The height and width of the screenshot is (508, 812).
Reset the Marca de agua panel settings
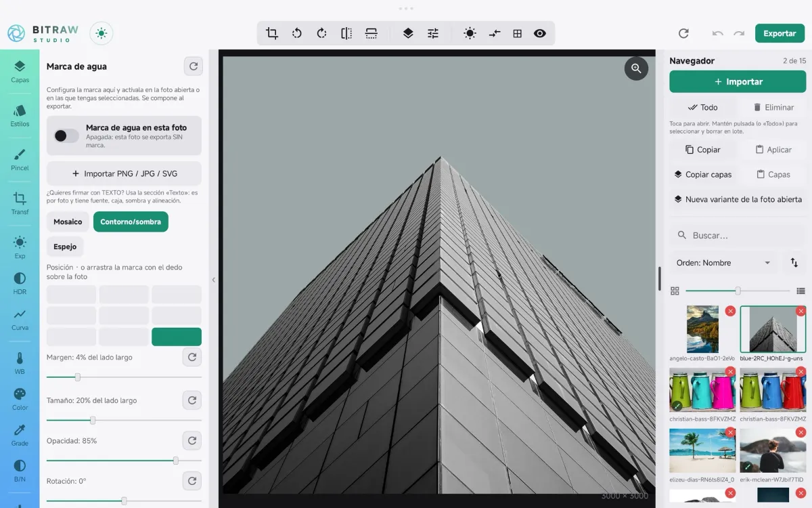point(193,66)
